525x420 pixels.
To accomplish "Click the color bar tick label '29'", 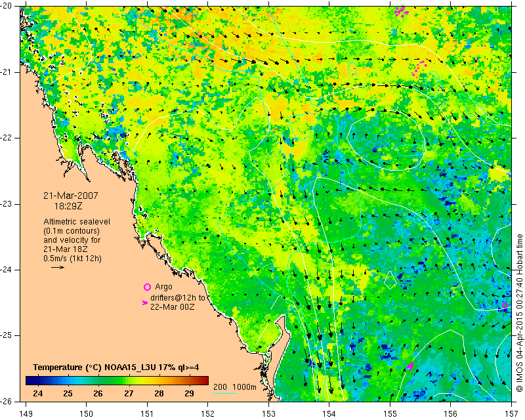I will point(189,394).
